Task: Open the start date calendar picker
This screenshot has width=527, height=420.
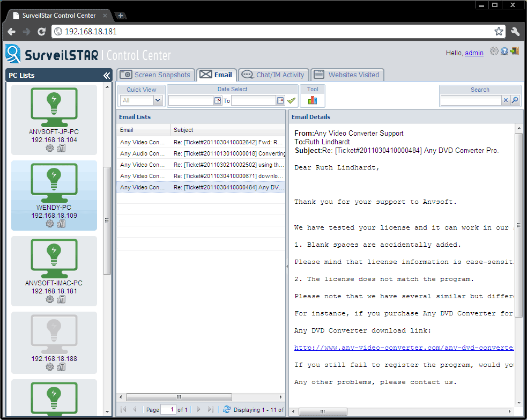Action: (x=218, y=100)
